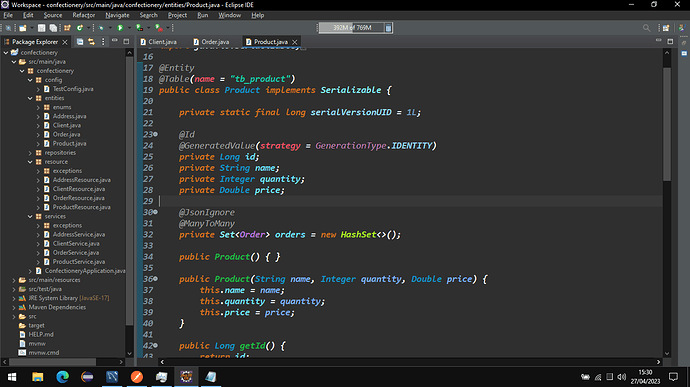This screenshot has height=387, width=690.
Task: Click the Run button in the toolbar
Action: (120, 28)
